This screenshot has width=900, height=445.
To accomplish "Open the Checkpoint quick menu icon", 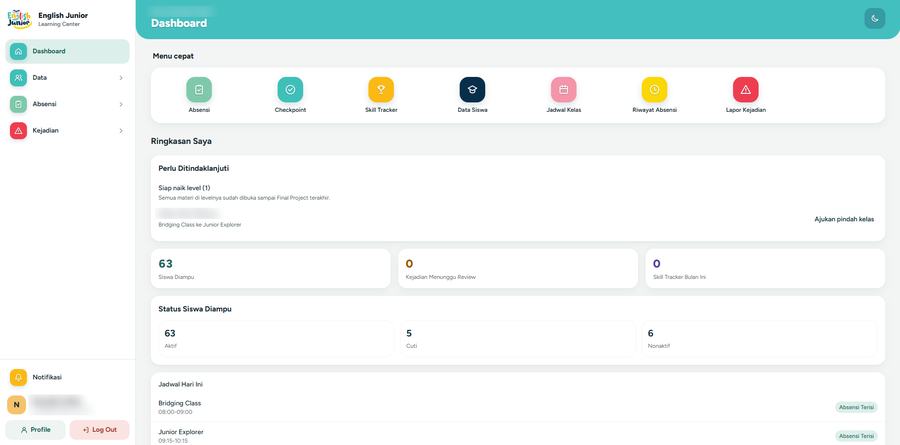I will pyautogui.click(x=290, y=90).
